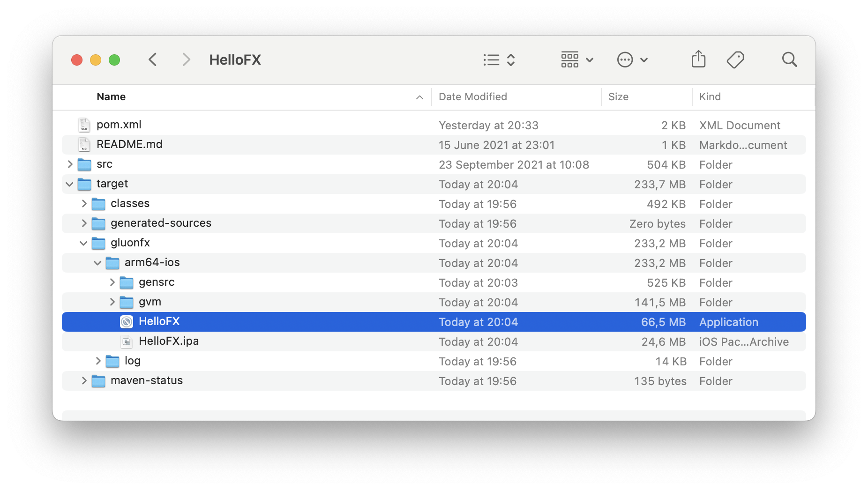Screen dimensions: 868x490
Task: Click the 'iOS Pac...Archive' kind cell
Action: [744, 342]
